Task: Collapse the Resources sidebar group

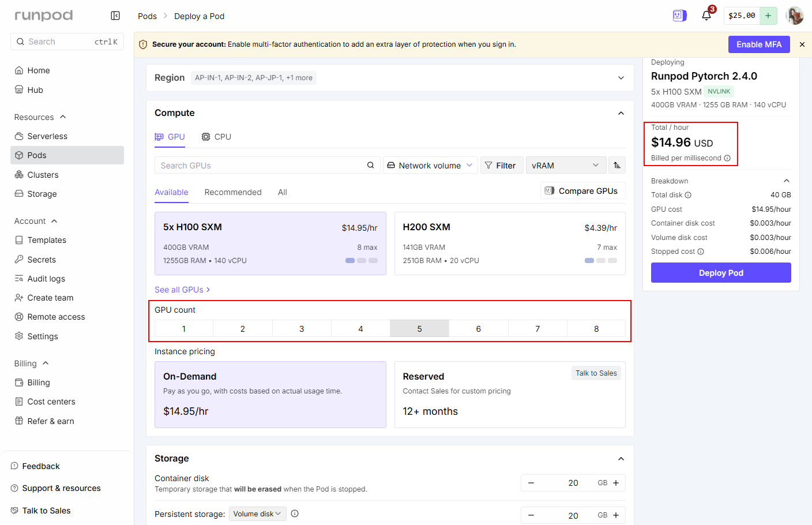Action: click(40, 117)
